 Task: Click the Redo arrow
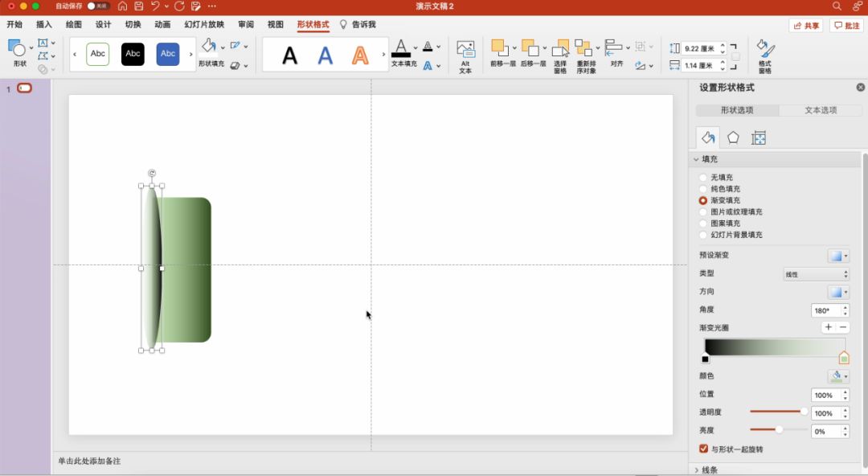click(179, 6)
